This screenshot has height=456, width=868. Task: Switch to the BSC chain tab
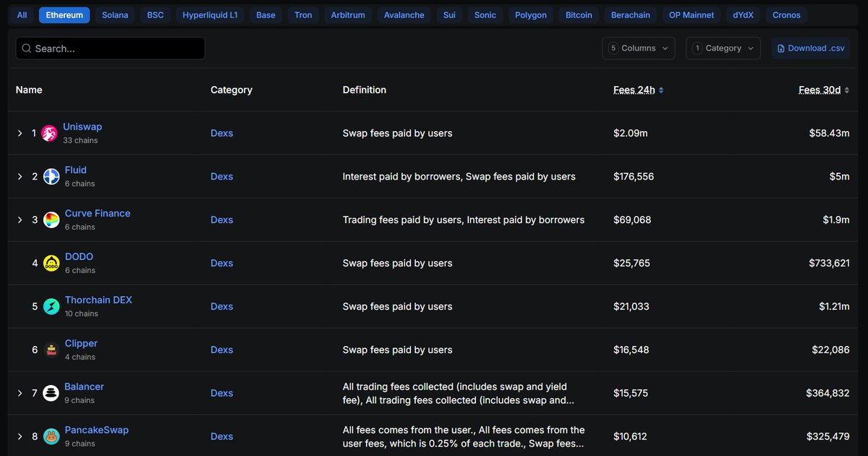point(156,15)
